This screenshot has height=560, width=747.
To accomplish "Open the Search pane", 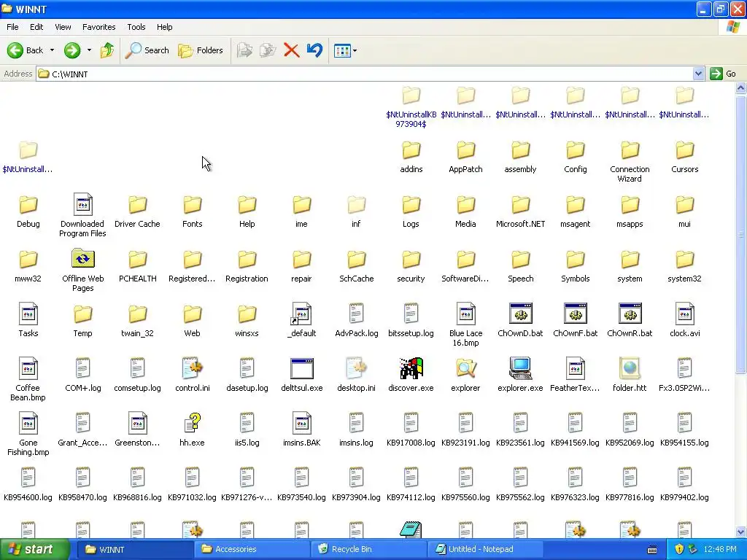I will [x=147, y=50].
